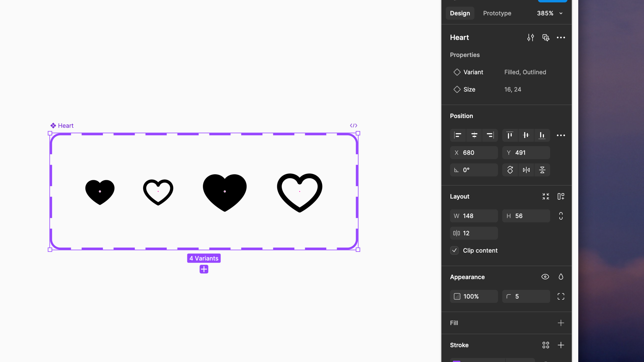The image size is (644, 362).
Task: Click the width field showing 148
Action: 474,216
